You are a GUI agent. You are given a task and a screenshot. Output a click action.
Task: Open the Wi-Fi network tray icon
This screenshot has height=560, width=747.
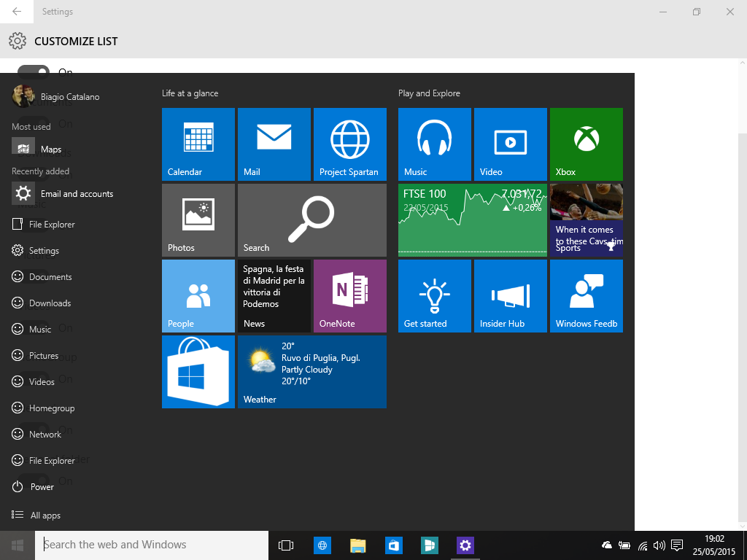643,545
